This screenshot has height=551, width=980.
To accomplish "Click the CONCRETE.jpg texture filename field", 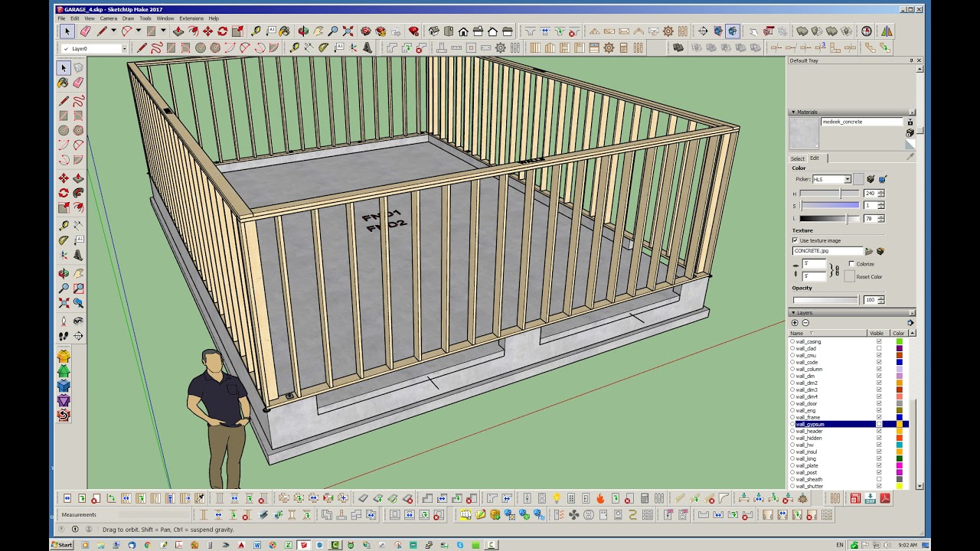I will click(828, 251).
